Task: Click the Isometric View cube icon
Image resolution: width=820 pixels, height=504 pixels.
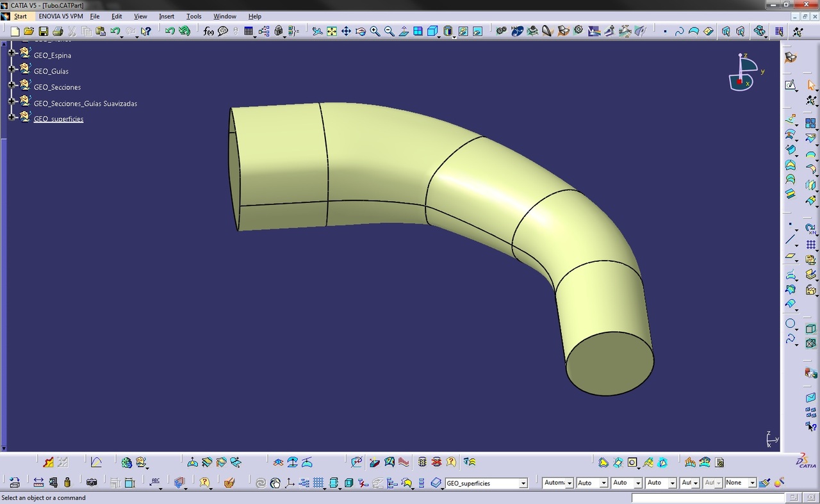Action: click(432, 31)
